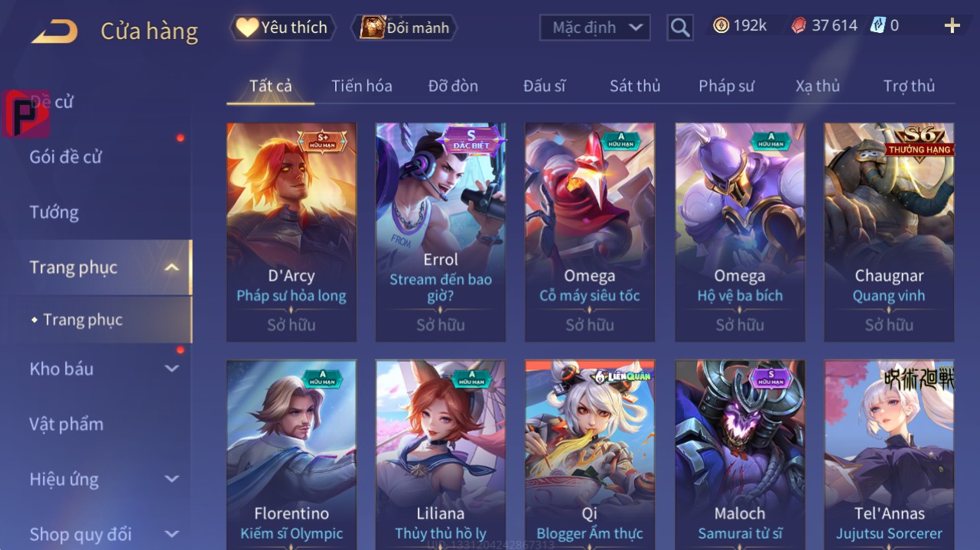The image size is (980, 550).
Task: Open Đổi mảnh chest exchange button
Action: 404,28
